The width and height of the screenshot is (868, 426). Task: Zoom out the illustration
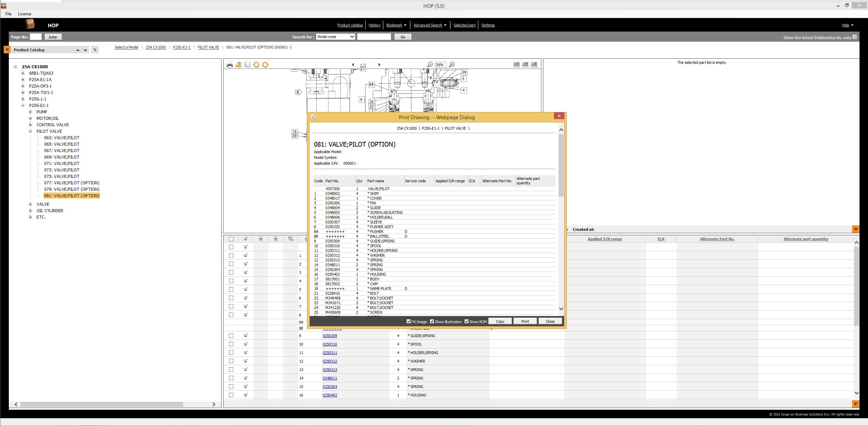[430, 64]
